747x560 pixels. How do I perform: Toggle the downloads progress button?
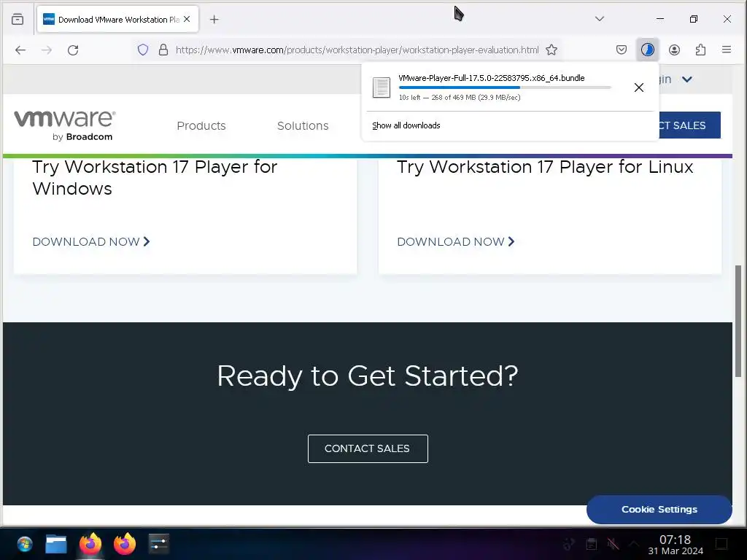point(648,50)
